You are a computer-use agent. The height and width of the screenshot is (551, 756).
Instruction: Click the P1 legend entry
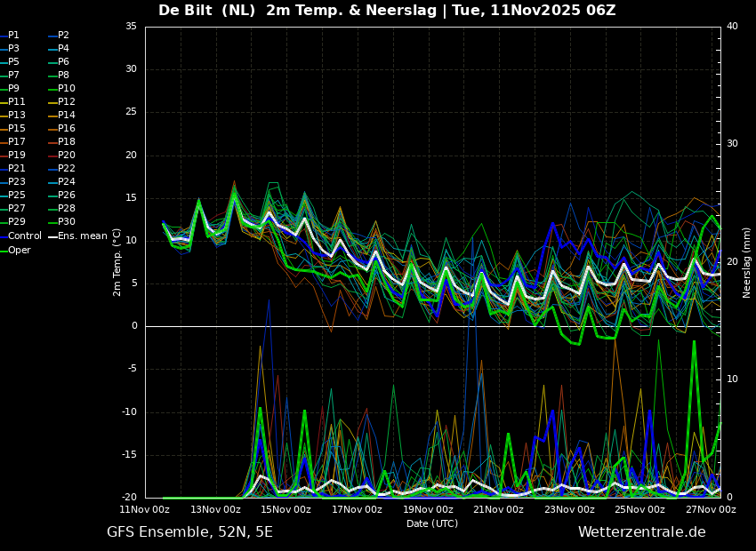pyautogui.click(x=10, y=36)
